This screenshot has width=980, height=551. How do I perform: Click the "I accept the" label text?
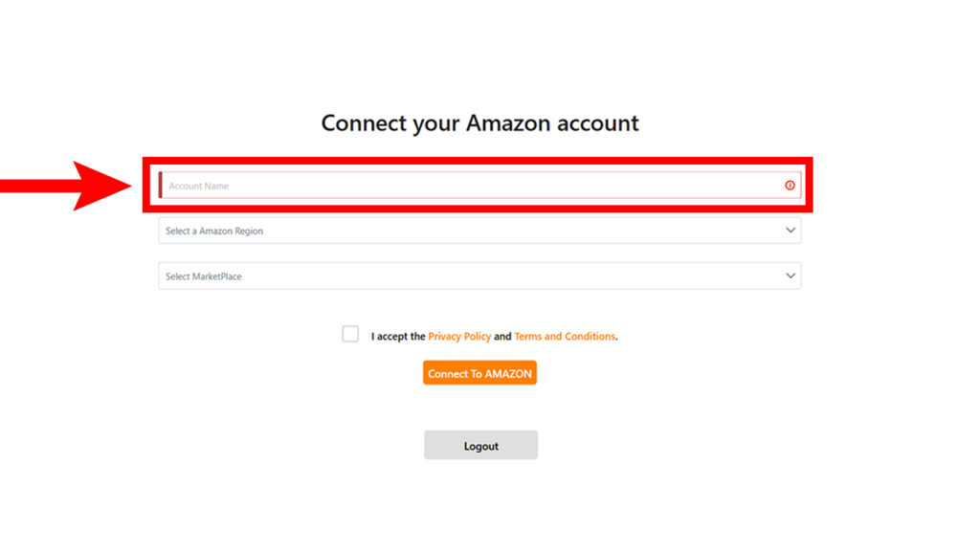[398, 336]
